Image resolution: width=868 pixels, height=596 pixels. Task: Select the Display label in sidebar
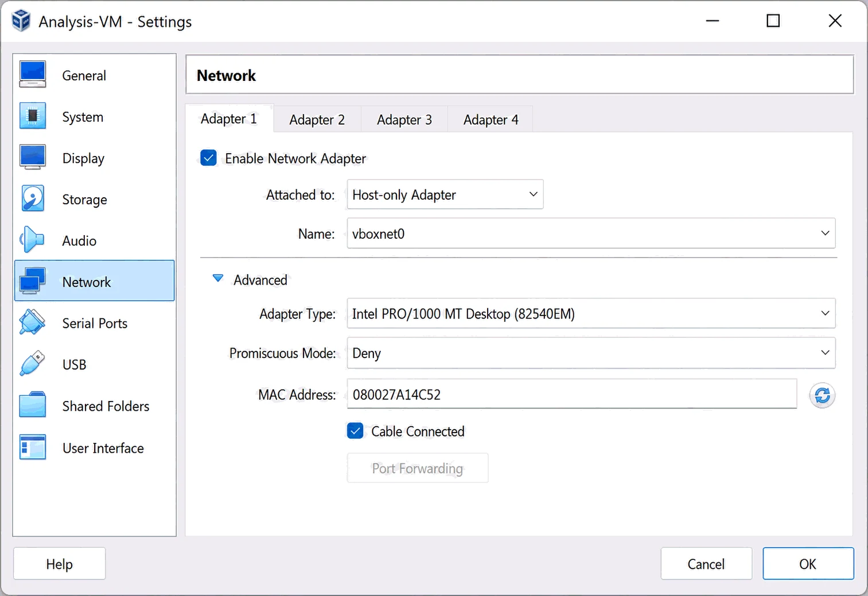coord(83,158)
